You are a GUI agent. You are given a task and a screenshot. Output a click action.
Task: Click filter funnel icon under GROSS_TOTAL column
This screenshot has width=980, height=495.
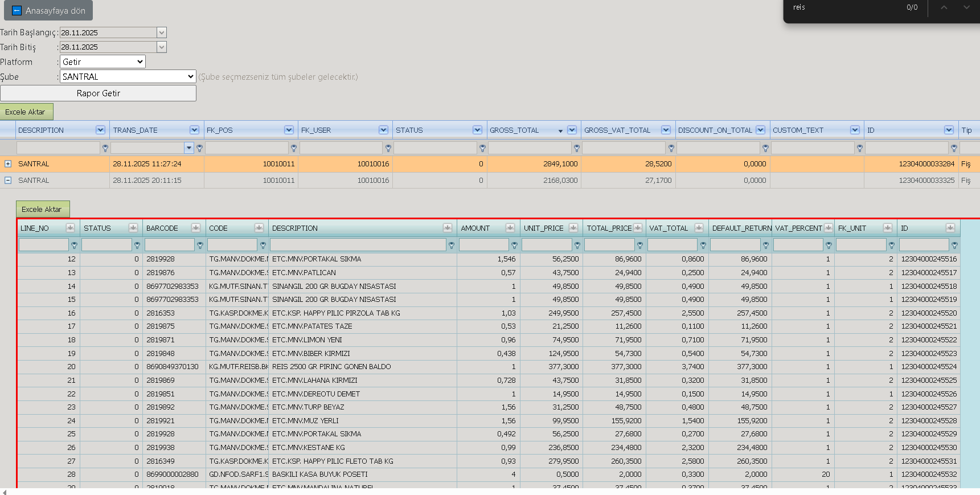point(577,148)
